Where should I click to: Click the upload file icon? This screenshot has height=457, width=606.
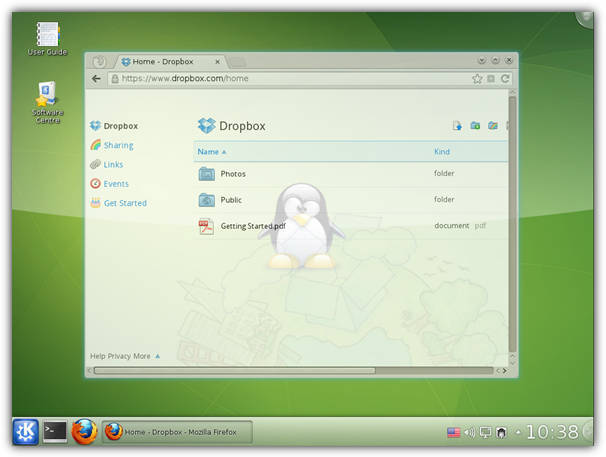tap(457, 126)
